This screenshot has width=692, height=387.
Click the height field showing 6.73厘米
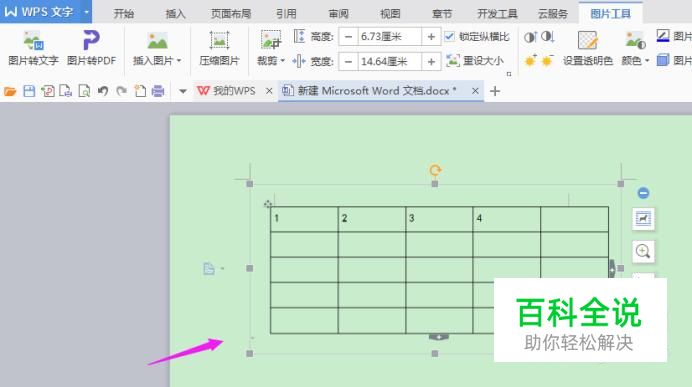390,37
